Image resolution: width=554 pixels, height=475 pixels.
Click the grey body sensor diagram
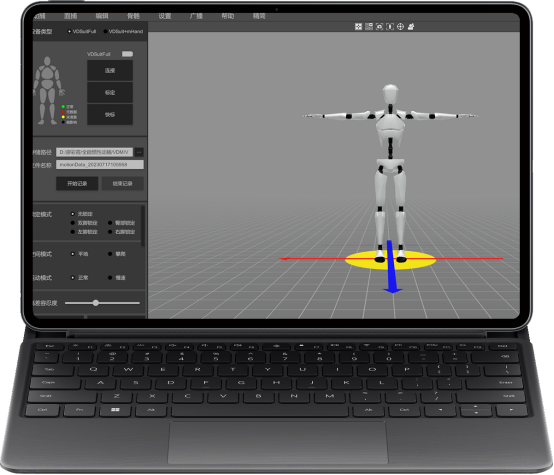[x=47, y=90]
